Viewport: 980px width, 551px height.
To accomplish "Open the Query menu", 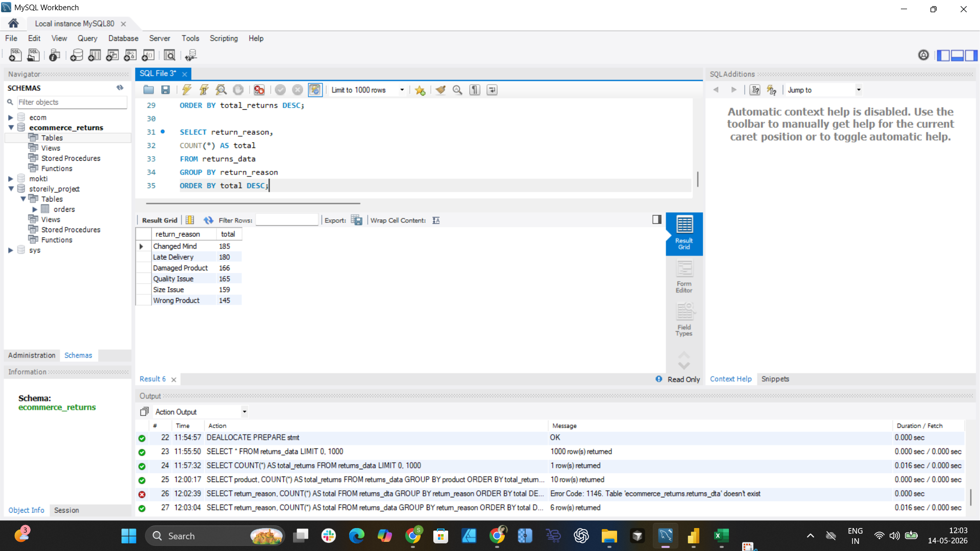I will [x=87, y=38].
